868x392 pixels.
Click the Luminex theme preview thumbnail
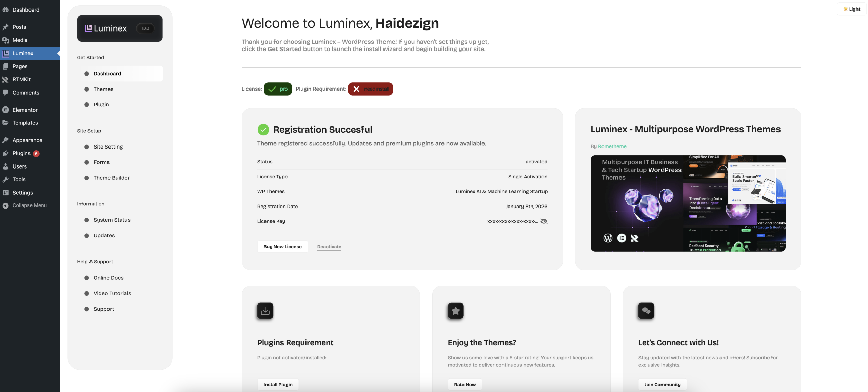coord(688,203)
